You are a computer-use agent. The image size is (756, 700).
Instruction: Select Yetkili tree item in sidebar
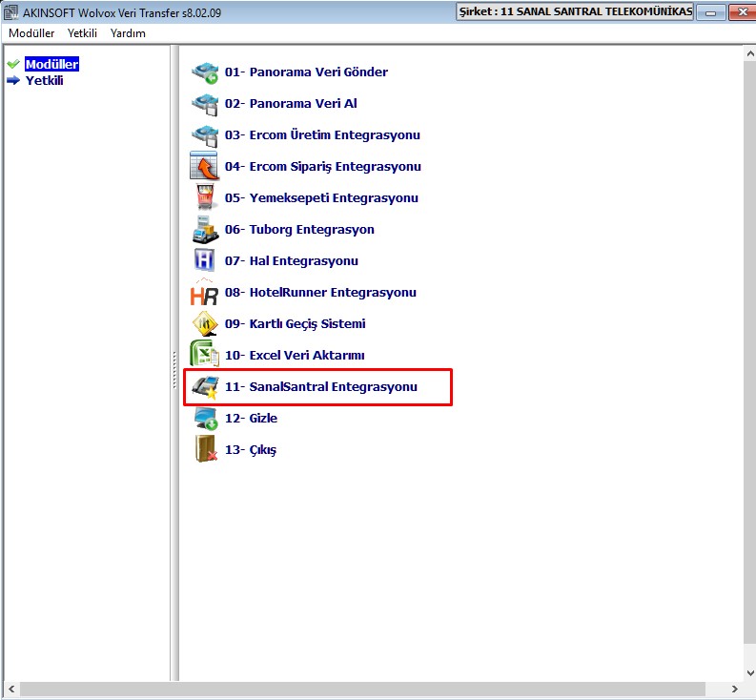[45, 80]
